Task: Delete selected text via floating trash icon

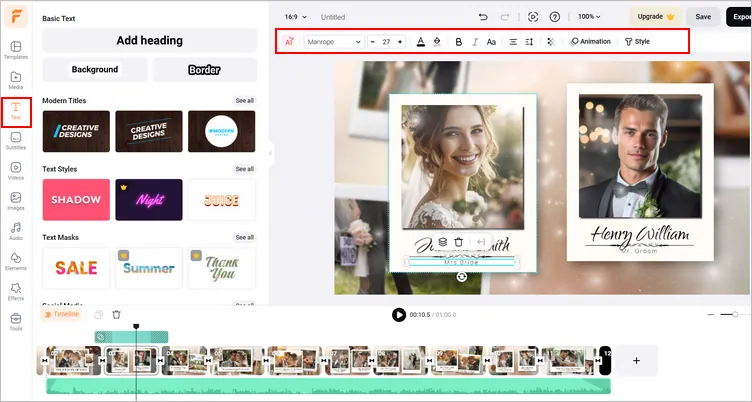Action: [x=459, y=242]
